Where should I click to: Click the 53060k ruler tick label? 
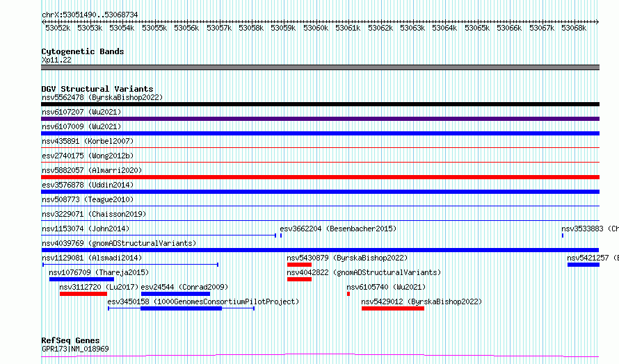coord(316,28)
